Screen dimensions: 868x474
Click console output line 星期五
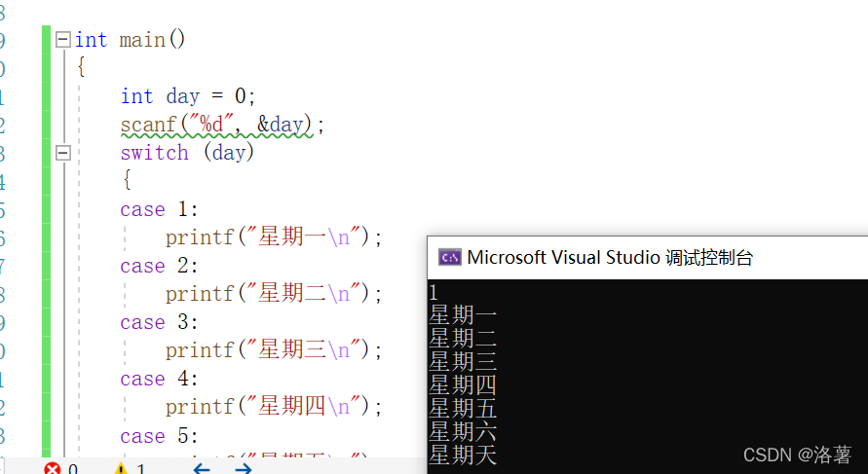click(x=463, y=408)
